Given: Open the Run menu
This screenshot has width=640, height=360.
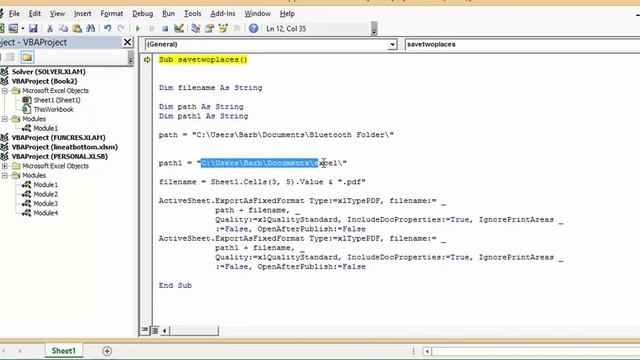Looking at the screenshot, I should point(168,13).
